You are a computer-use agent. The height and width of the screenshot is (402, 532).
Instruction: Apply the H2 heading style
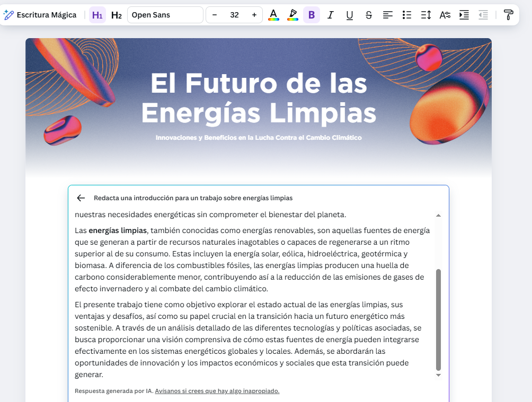[x=116, y=15]
